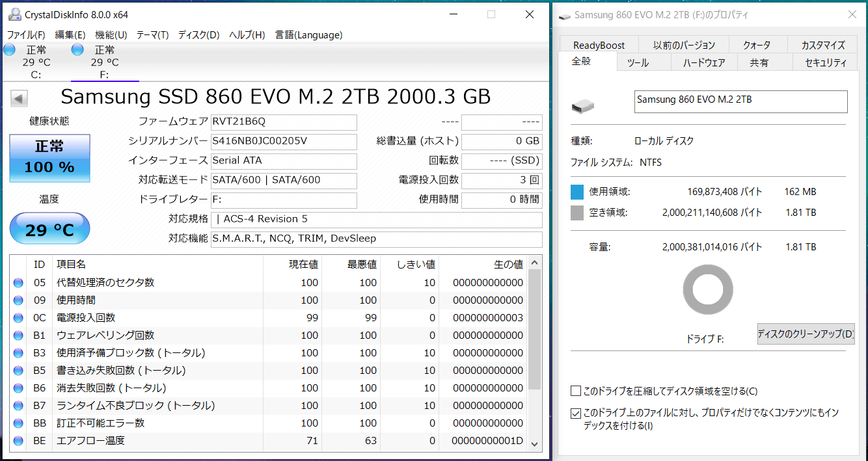Click the status orb for attribute BE
This screenshot has height=461, width=868.
coord(18,441)
